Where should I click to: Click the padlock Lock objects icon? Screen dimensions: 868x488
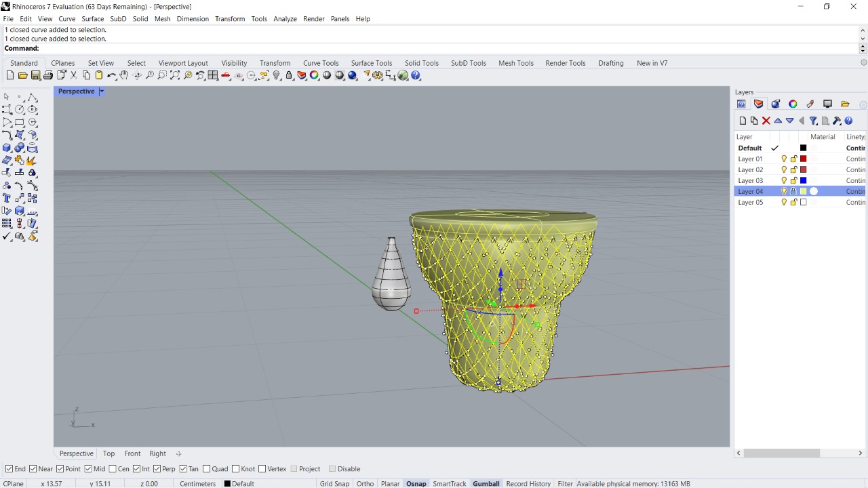(x=290, y=75)
